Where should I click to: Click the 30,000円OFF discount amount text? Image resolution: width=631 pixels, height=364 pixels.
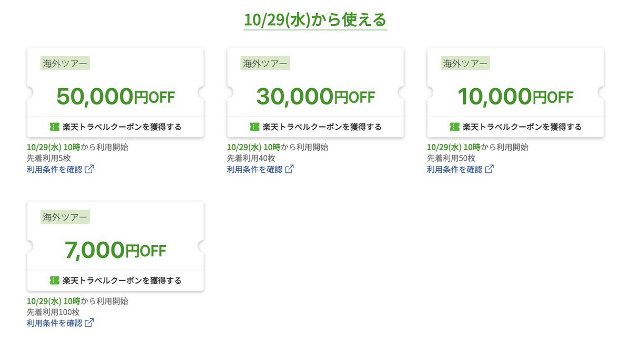[315, 97]
